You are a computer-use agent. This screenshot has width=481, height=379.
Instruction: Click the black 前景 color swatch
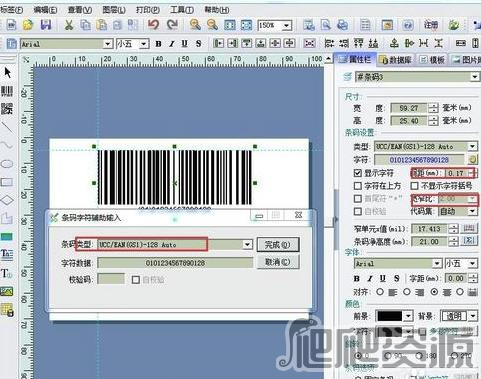[389, 316]
